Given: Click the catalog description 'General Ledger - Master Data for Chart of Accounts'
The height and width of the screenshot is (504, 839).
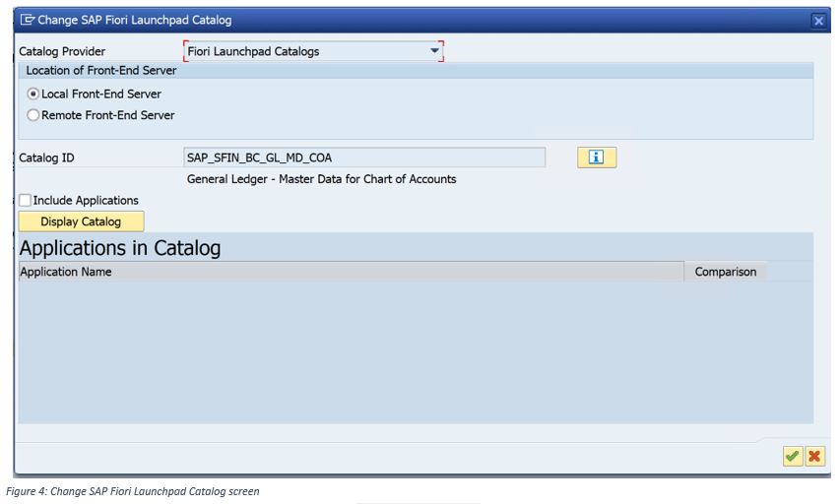Looking at the screenshot, I should coord(322,179).
